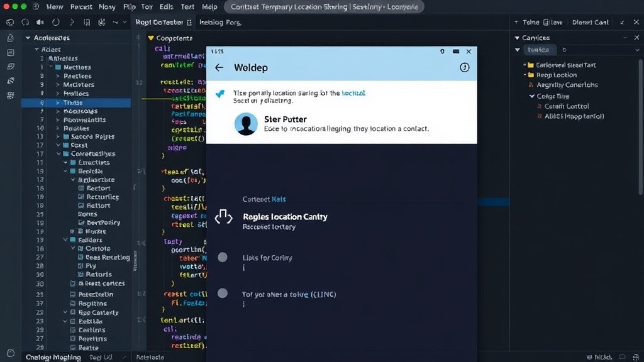Viewport: 644px width, 362px height.
Task: Click the app logo next to the Menw menu
Action: coord(36,6)
